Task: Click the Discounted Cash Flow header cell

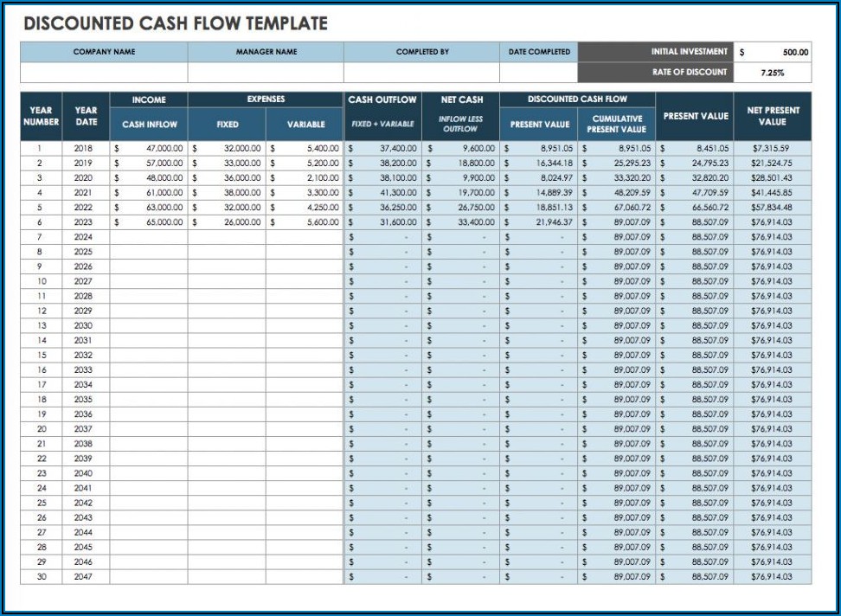Action: [x=577, y=99]
